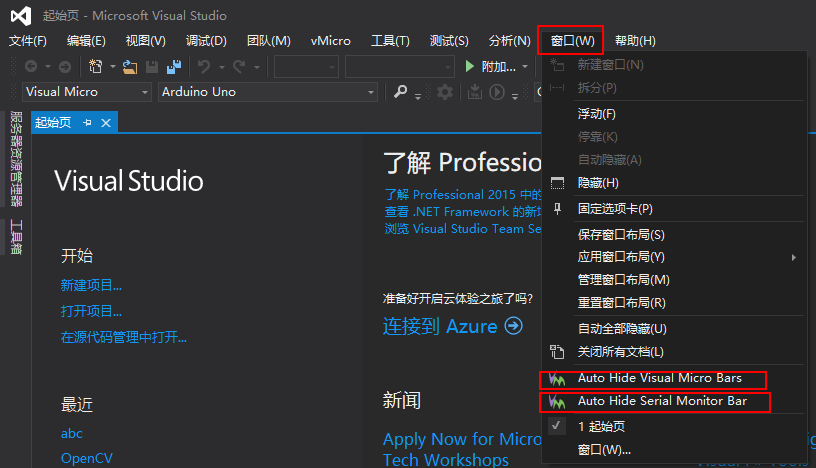Image resolution: width=816 pixels, height=468 pixels.
Task: Click the Visual Micro settings gear icon
Action: pos(444,93)
